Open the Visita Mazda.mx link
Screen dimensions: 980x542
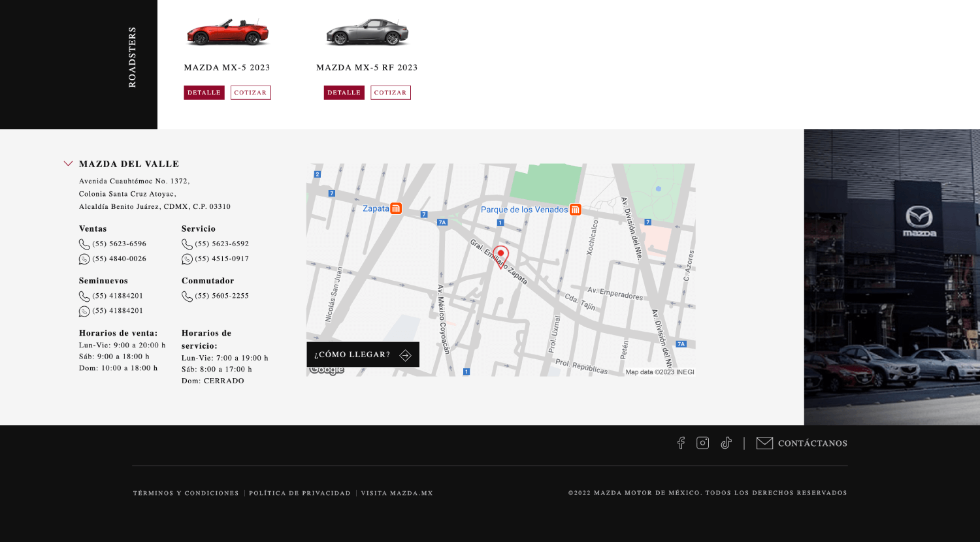[x=397, y=493]
